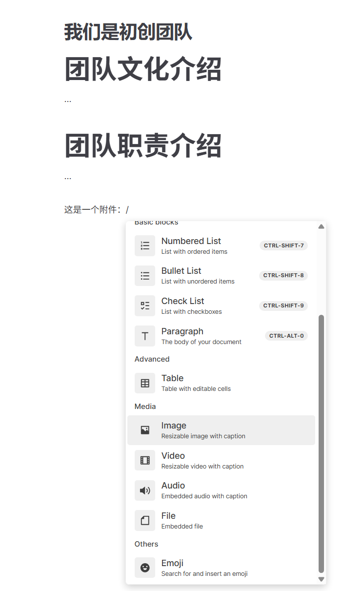Click 'Table with editable cells' description
Image resolution: width=364 pixels, height=591 pixels.
click(x=196, y=389)
